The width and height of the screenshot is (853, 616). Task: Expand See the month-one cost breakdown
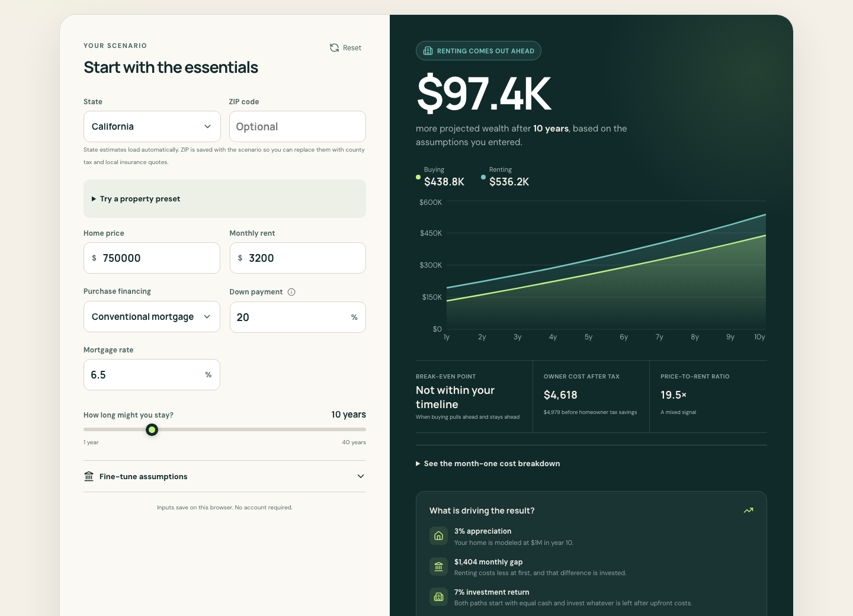point(488,464)
